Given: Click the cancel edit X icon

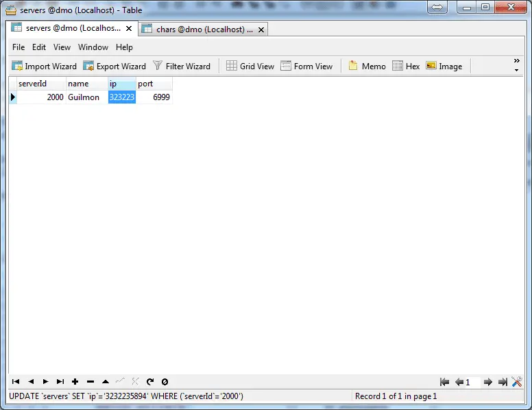Looking at the screenshot, I should [135, 381].
